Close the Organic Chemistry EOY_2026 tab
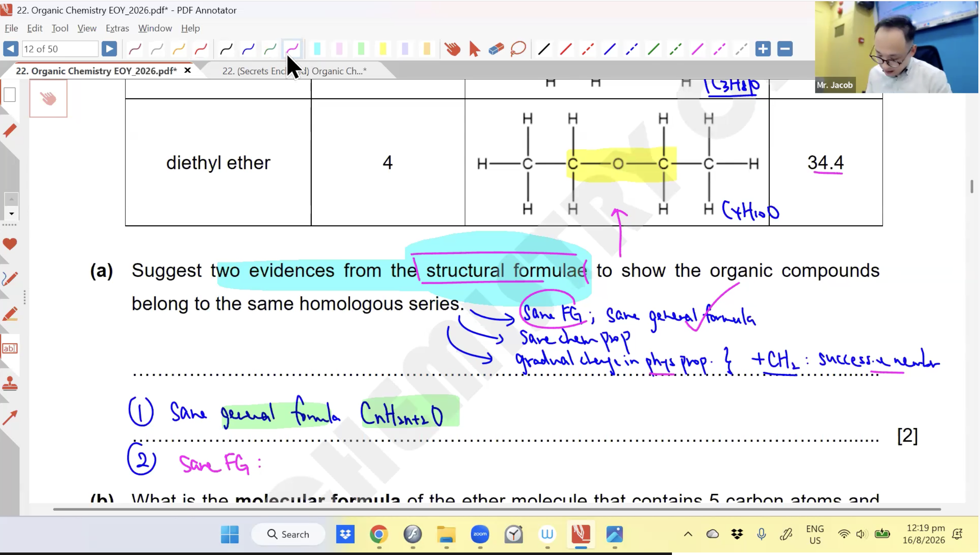Viewport: 980px width, 555px height. [188, 70]
